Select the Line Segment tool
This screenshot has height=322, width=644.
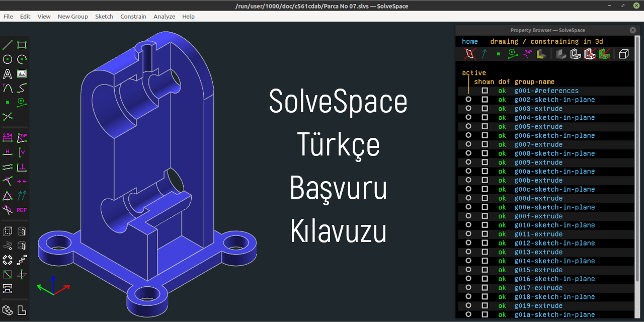point(7,44)
